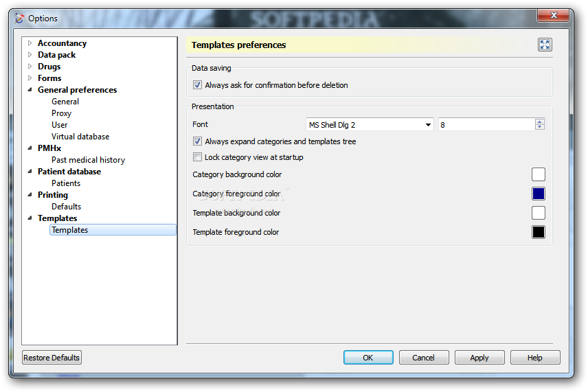Image resolution: width=588 pixels, height=392 pixels.
Task: Click the font size field showing 8
Action: (x=487, y=125)
